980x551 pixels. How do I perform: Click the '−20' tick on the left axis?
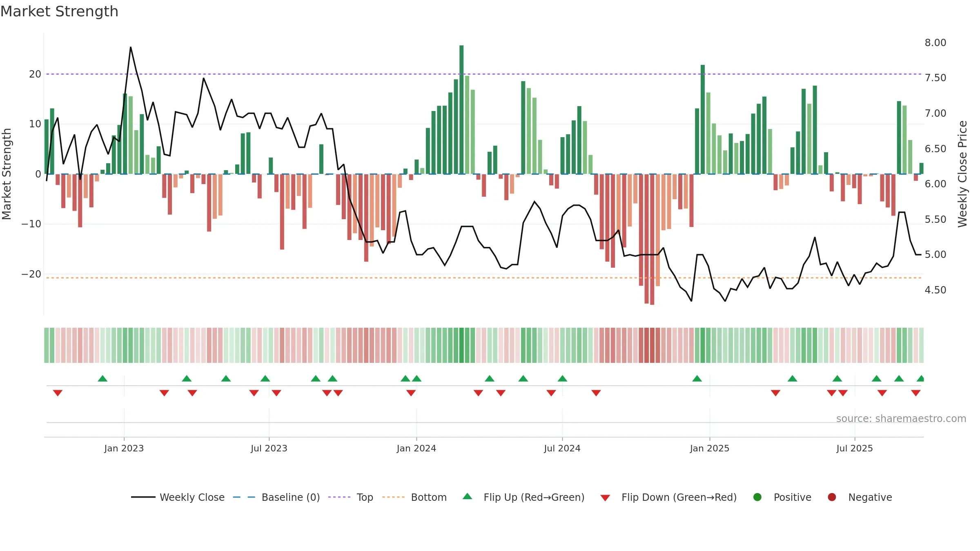31,274
